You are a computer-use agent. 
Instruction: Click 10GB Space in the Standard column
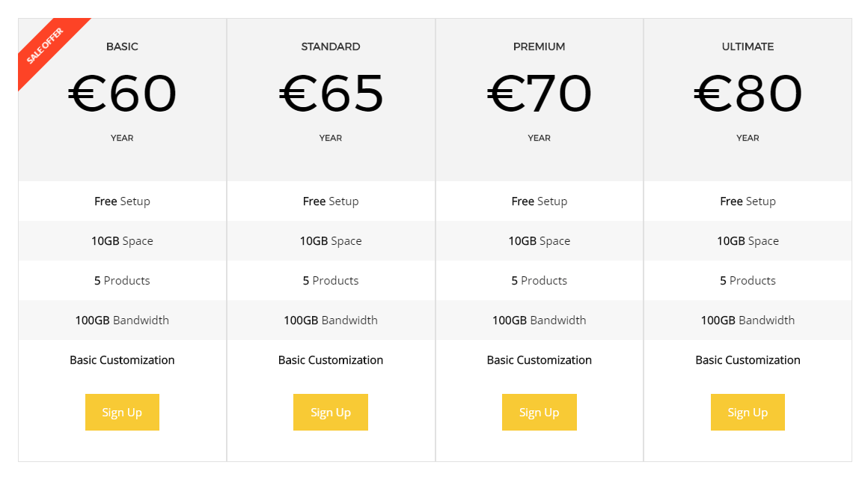pyautogui.click(x=331, y=241)
